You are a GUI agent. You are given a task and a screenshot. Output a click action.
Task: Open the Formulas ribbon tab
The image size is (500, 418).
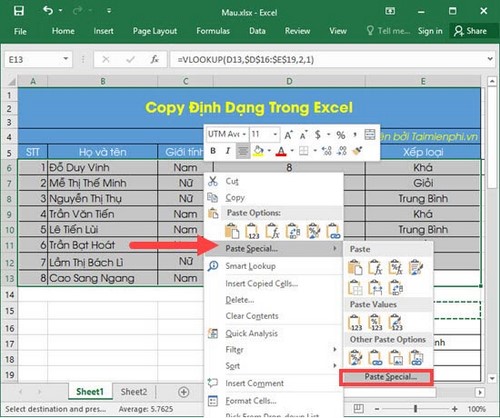(213, 31)
